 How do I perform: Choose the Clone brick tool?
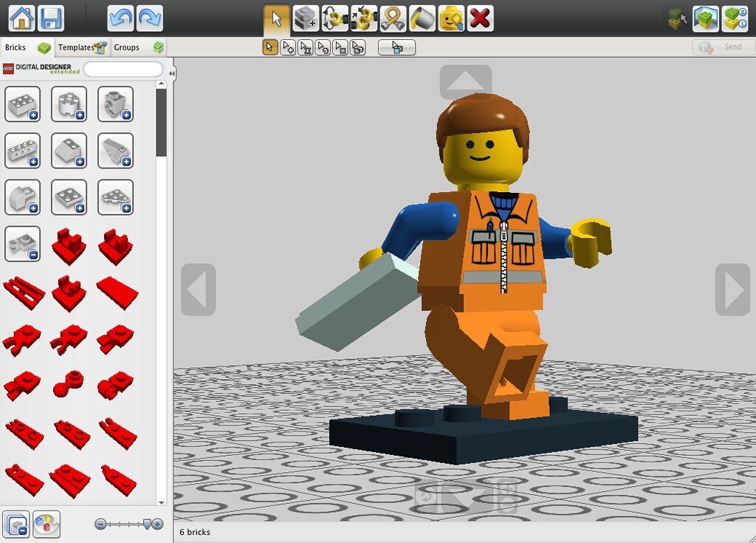(x=306, y=18)
